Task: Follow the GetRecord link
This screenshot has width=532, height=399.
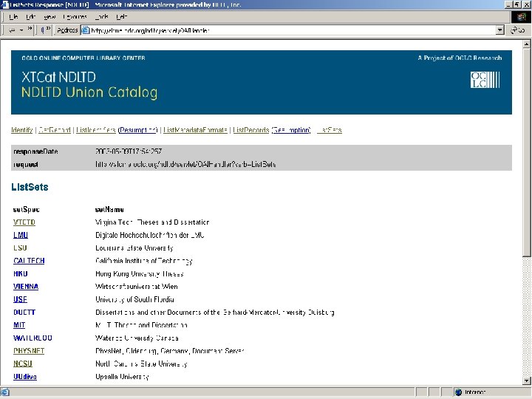Action: point(54,130)
